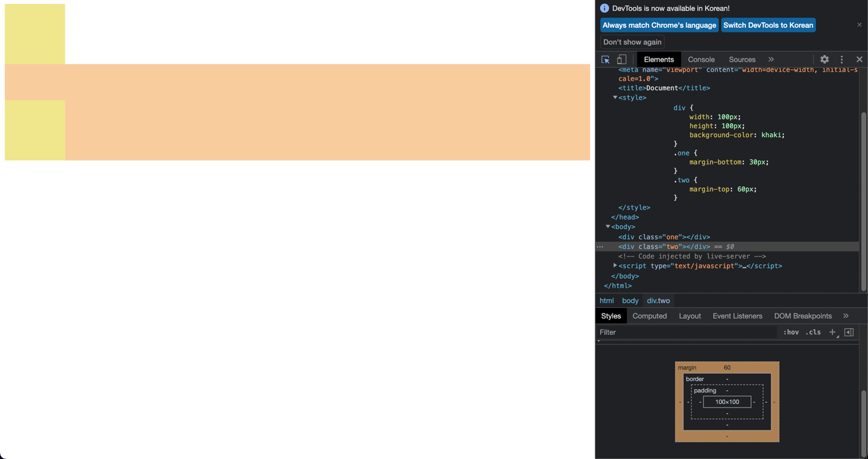
Task: Open the Computed tab
Action: click(649, 316)
